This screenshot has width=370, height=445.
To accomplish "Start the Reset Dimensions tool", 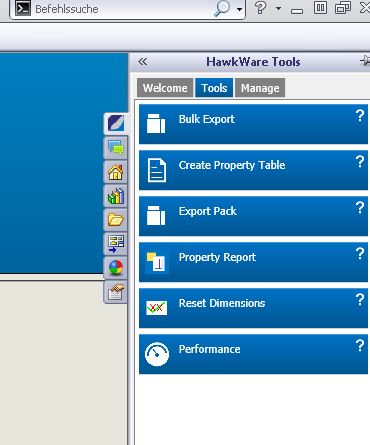I will pyautogui.click(x=253, y=308).
